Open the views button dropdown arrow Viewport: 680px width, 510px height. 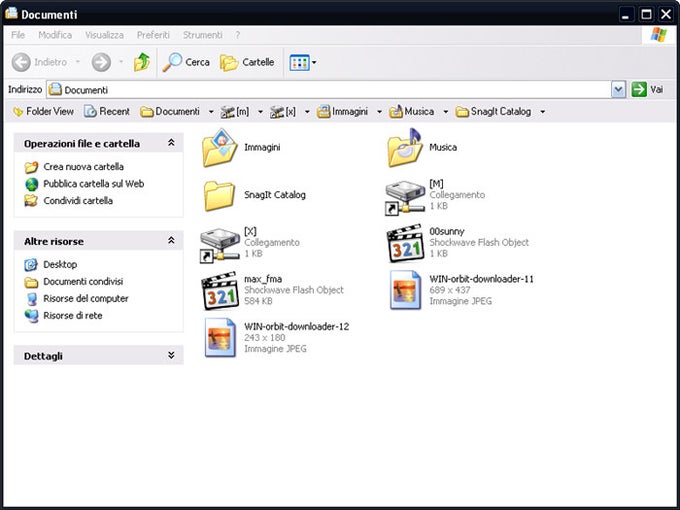(314, 62)
